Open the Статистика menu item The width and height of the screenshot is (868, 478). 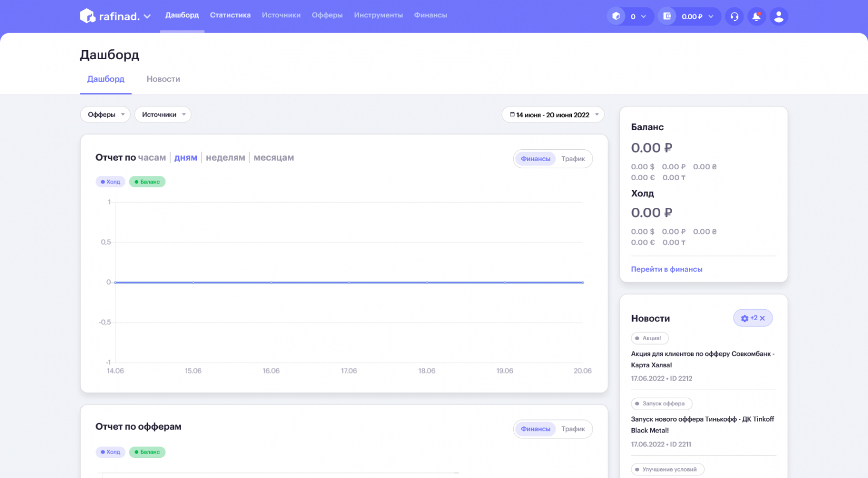(x=230, y=15)
